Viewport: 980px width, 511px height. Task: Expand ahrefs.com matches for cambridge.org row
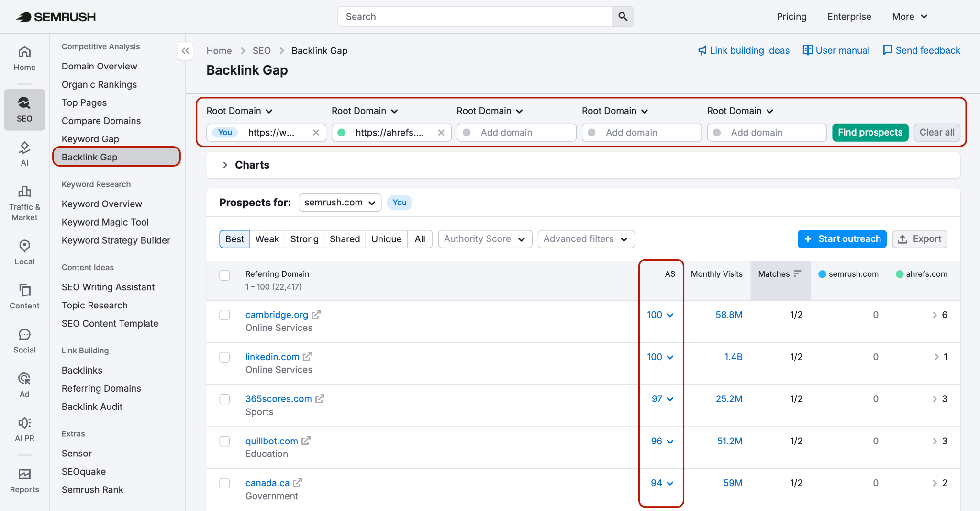coord(934,315)
